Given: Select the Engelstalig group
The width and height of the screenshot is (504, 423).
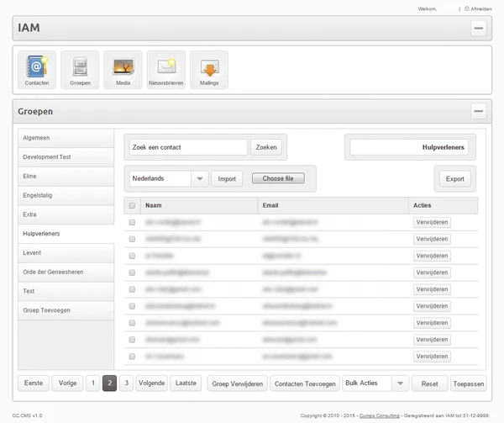Looking at the screenshot, I should coord(66,195).
